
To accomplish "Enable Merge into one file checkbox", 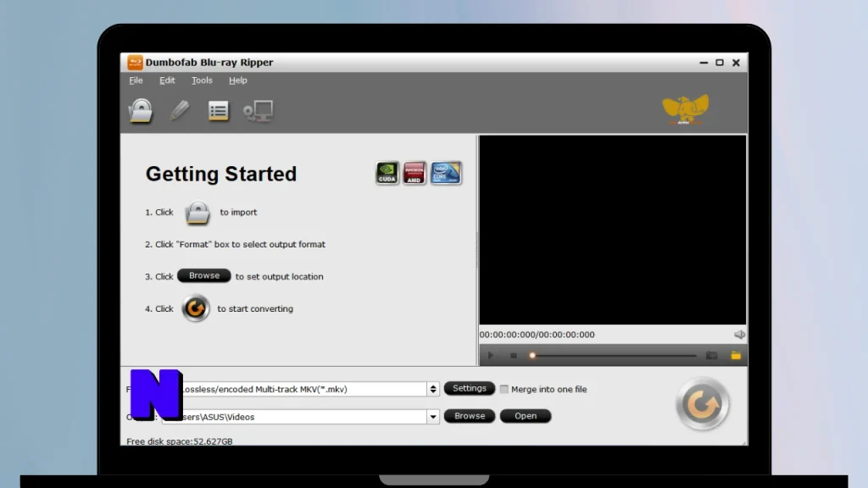I will click(504, 390).
